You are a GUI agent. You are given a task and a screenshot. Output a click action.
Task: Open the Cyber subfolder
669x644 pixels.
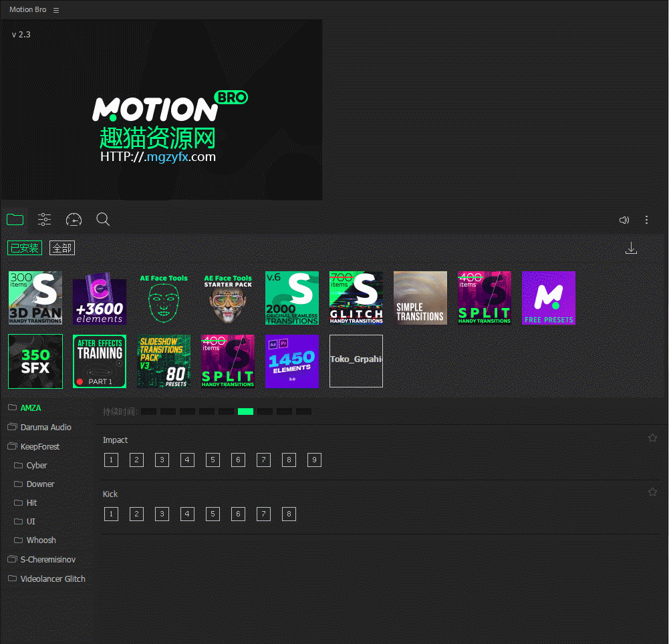pyautogui.click(x=30, y=466)
